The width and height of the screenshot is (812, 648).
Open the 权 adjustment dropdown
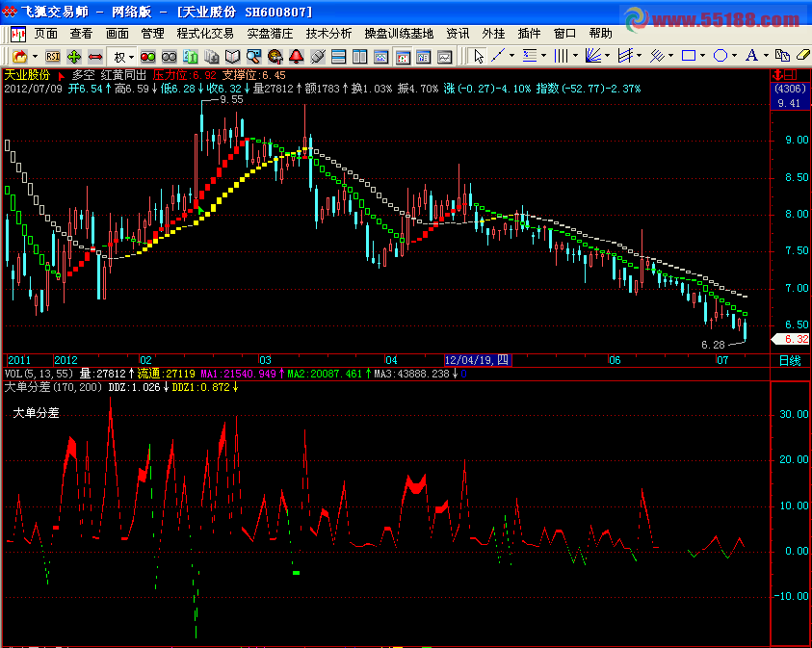(124, 56)
